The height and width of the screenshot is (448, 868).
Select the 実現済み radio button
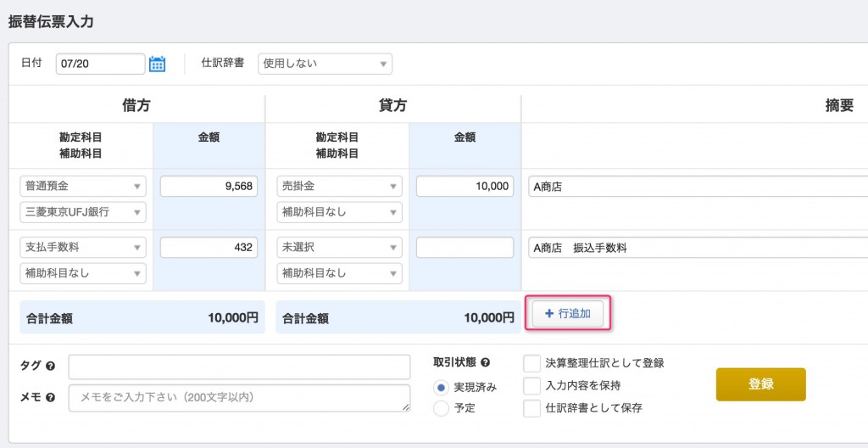(441, 388)
